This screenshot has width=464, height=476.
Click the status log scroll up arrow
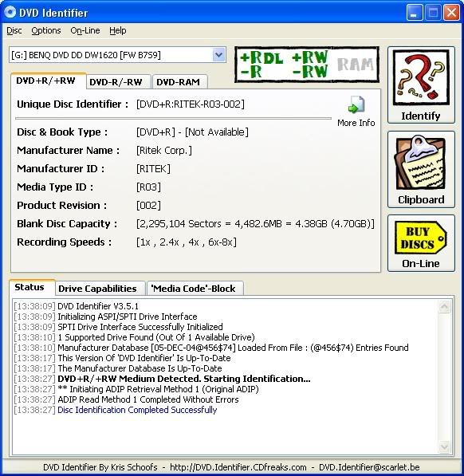(444, 307)
